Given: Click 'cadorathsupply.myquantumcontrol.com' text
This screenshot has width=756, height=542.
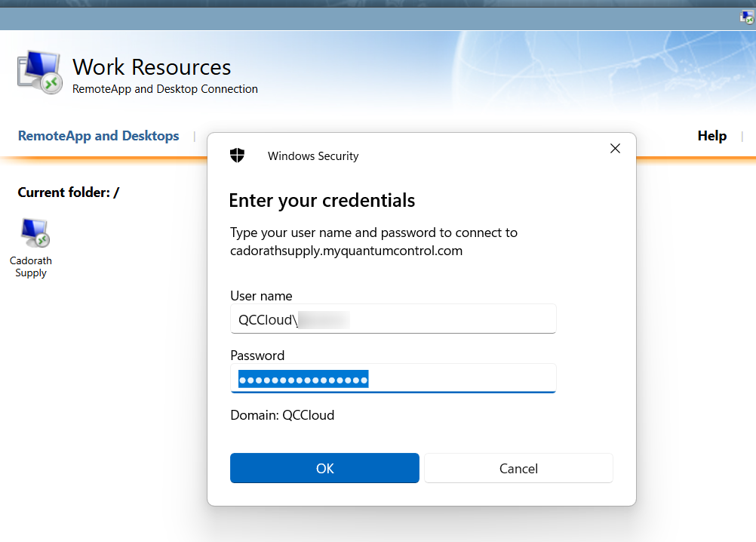Looking at the screenshot, I should click(346, 251).
